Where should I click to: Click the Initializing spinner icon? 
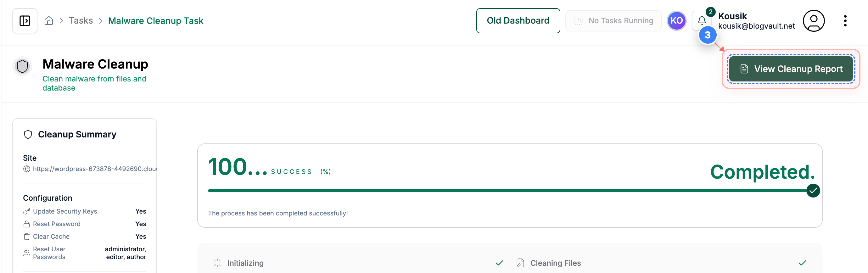[217, 263]
